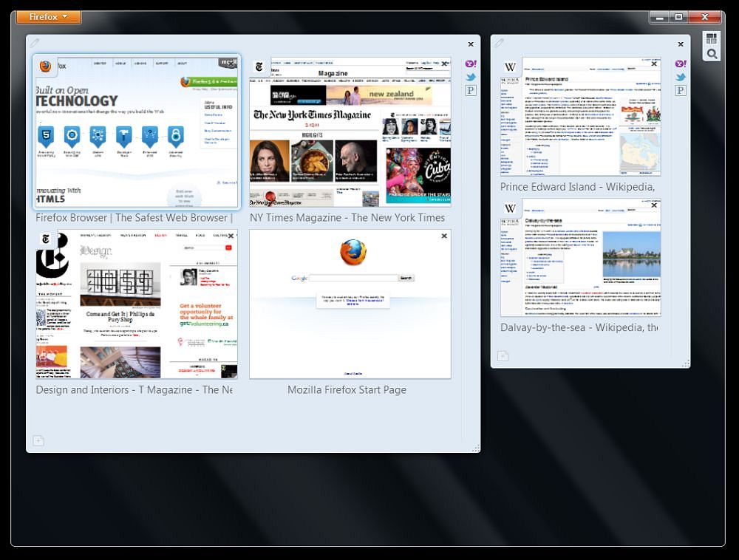
Task: Select the Firefox Browser tab thumbnail
Action: [137, 133]
